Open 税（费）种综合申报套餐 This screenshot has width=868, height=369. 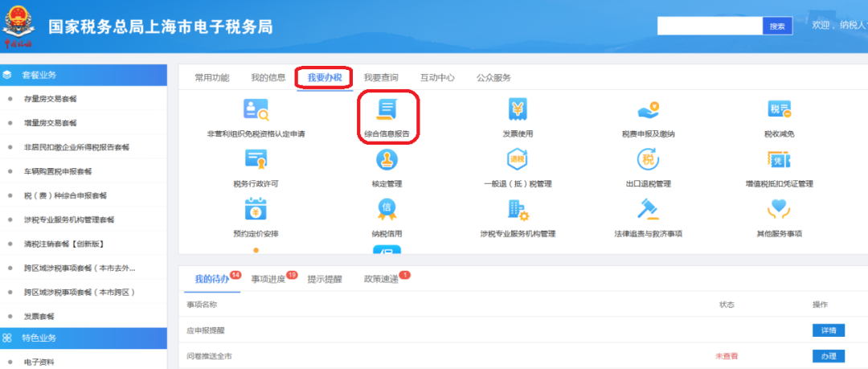65,195
